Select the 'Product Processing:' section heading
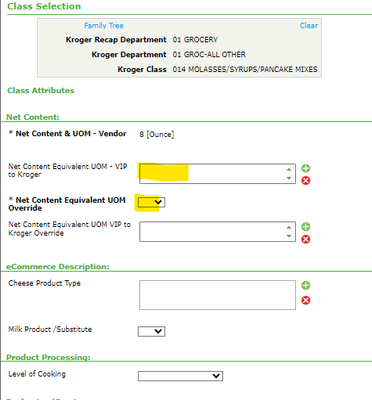 [x=48, y=357]
